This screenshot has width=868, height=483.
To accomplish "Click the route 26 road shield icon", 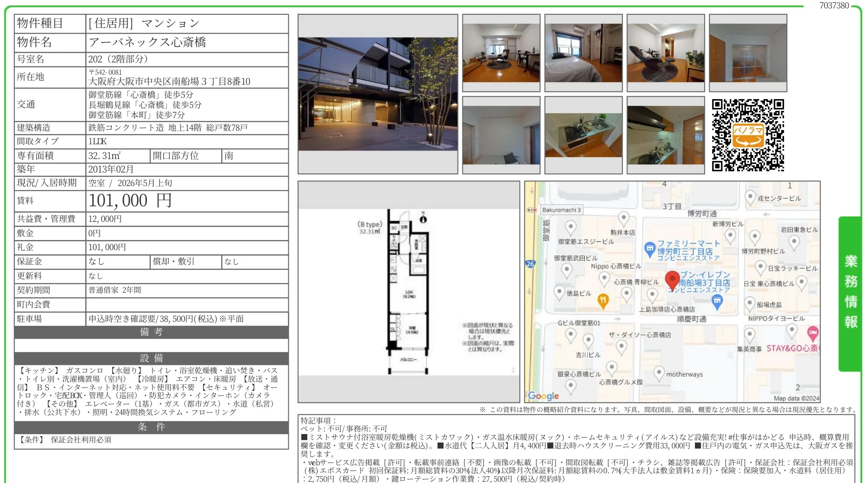I will click(531, 263).
